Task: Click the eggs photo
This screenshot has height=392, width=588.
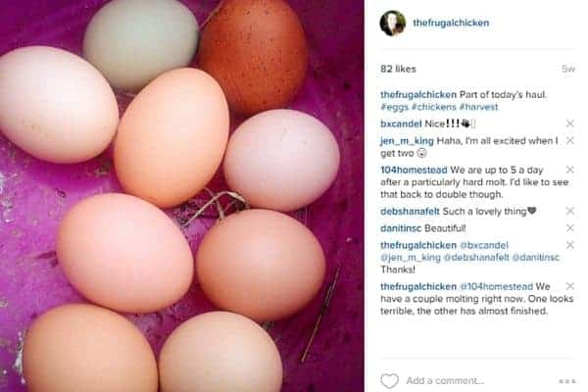Action: (182, 196)
